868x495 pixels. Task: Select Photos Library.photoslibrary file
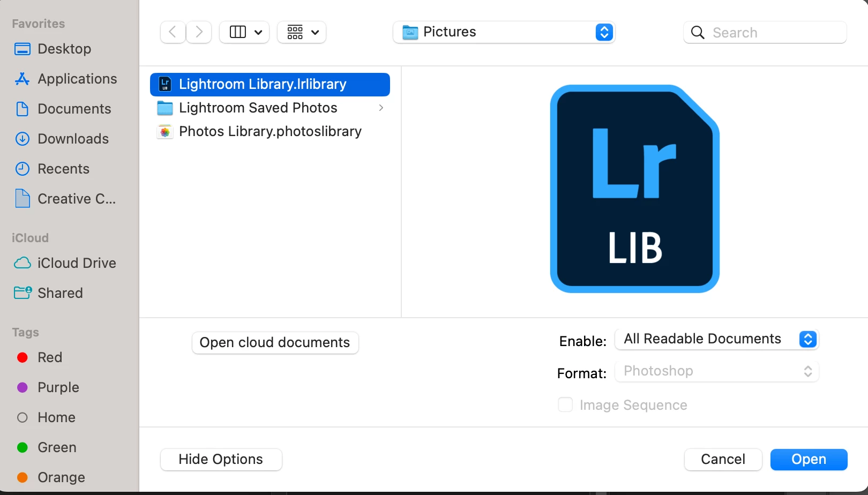[x=270, y=132]
